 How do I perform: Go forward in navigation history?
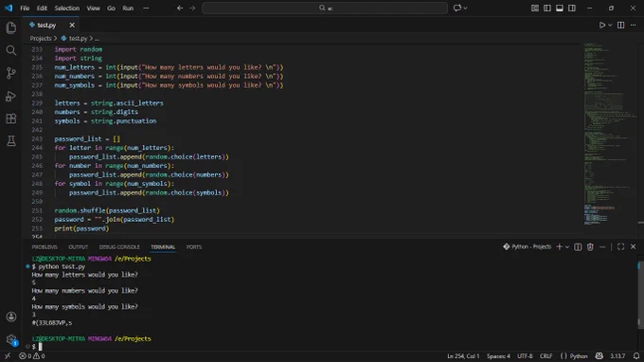point(192,9)
